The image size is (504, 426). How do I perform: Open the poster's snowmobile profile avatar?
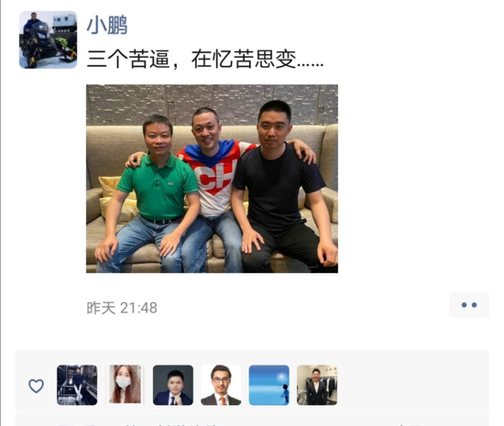(49, 39)
